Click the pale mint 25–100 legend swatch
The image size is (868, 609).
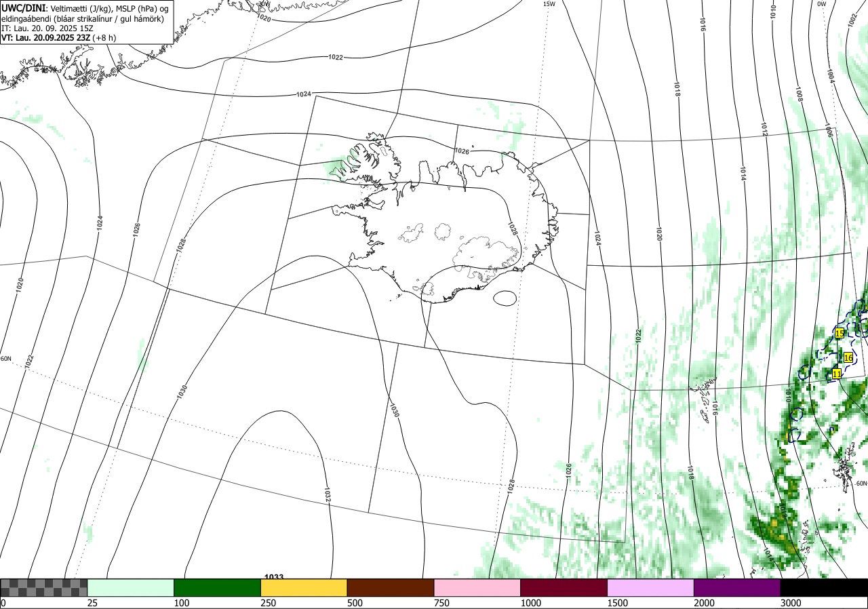pos(131,587)
